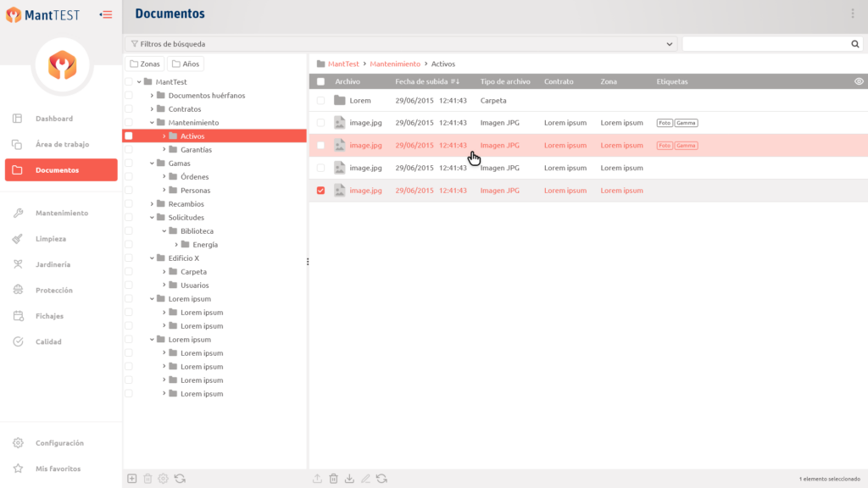Download the selected file
Image resolution: width=868 pixels, height=488 pixels.
tap(349, 479)
